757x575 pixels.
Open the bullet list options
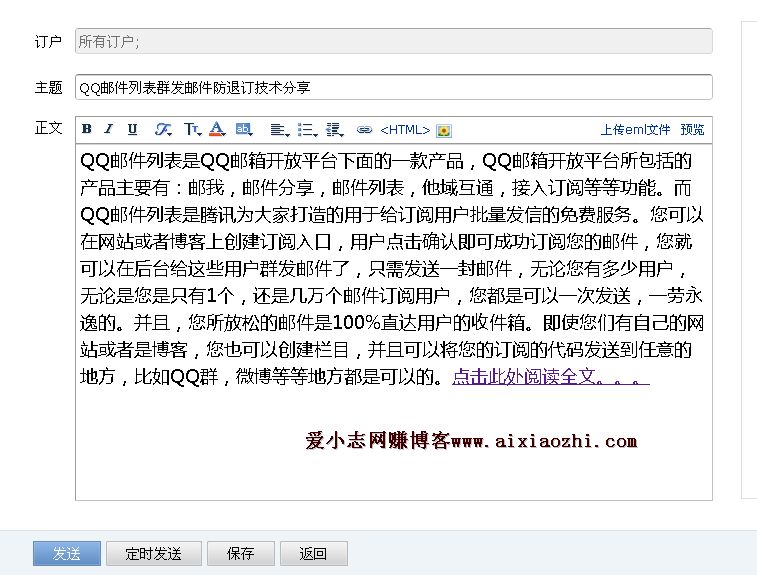click(308, 129)
